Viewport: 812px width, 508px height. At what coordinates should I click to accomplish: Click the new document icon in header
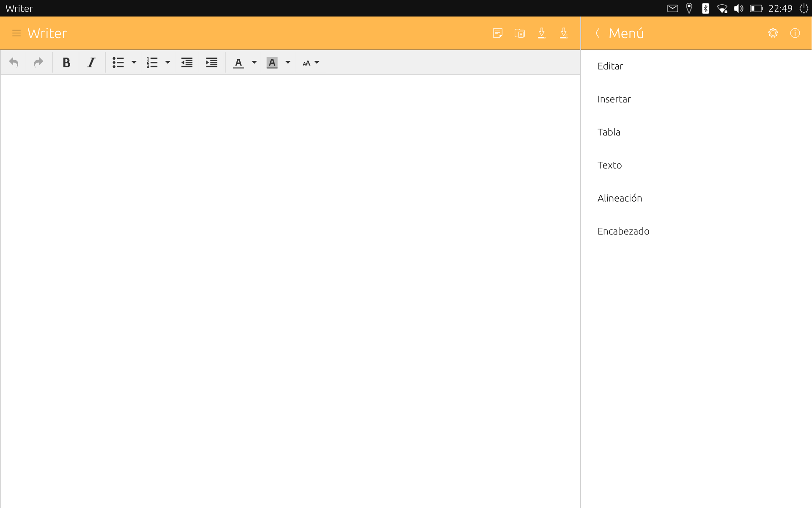pyautogui.click(x=498, y=33)
